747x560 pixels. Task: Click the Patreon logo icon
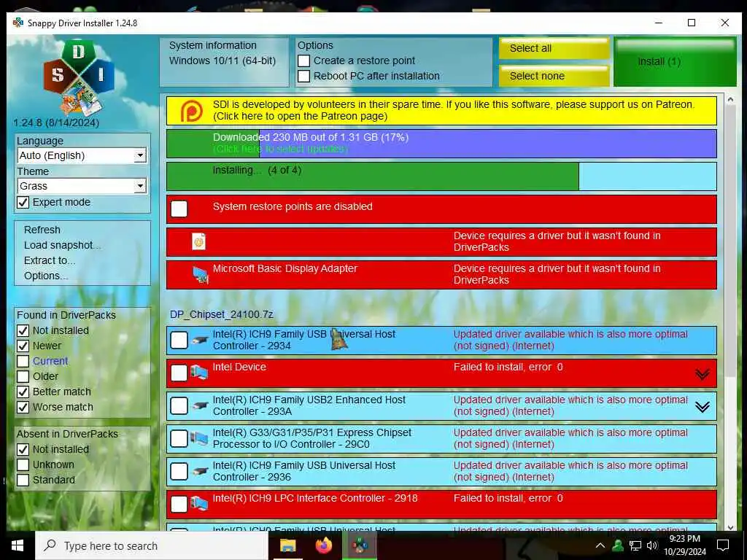point(192,112)
